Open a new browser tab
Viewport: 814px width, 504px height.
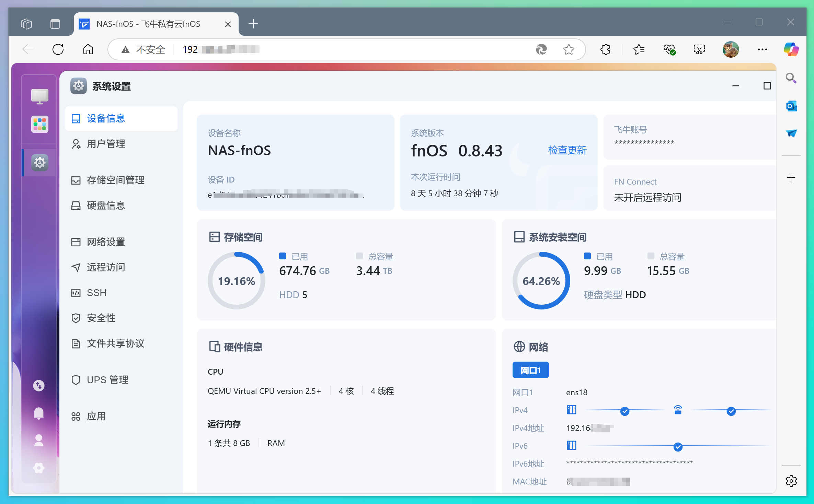point(253,24)
